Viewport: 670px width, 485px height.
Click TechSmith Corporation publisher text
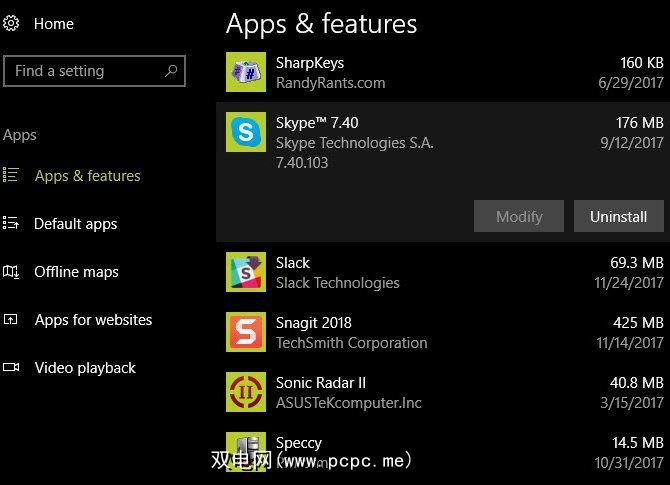[351, 343]
